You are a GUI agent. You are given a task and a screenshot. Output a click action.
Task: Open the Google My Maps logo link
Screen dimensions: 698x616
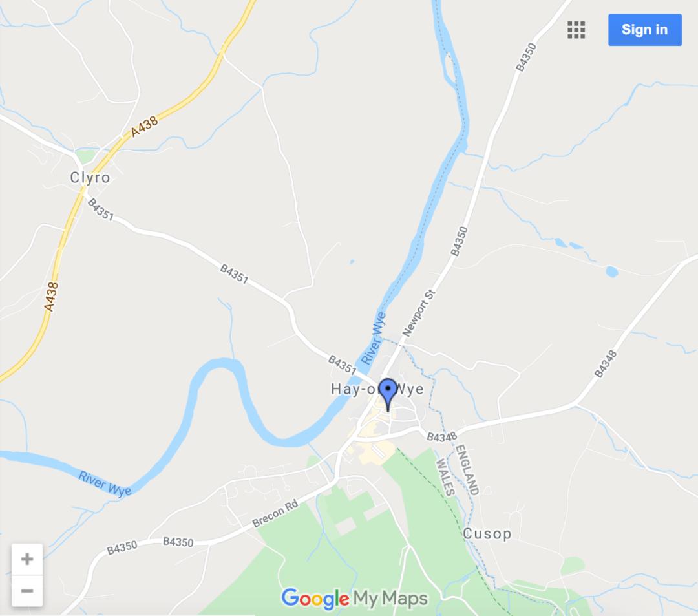[354, 599]
